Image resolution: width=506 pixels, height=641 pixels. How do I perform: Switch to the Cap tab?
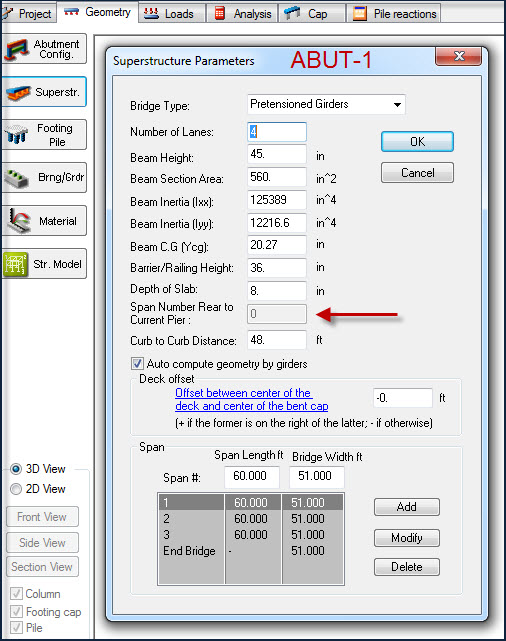coord(312,13)
